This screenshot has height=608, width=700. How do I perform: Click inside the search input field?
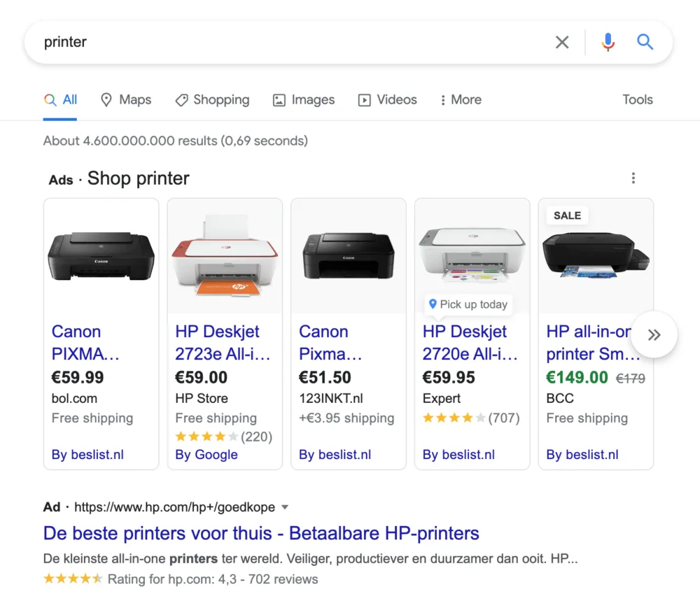pos(280,42)
